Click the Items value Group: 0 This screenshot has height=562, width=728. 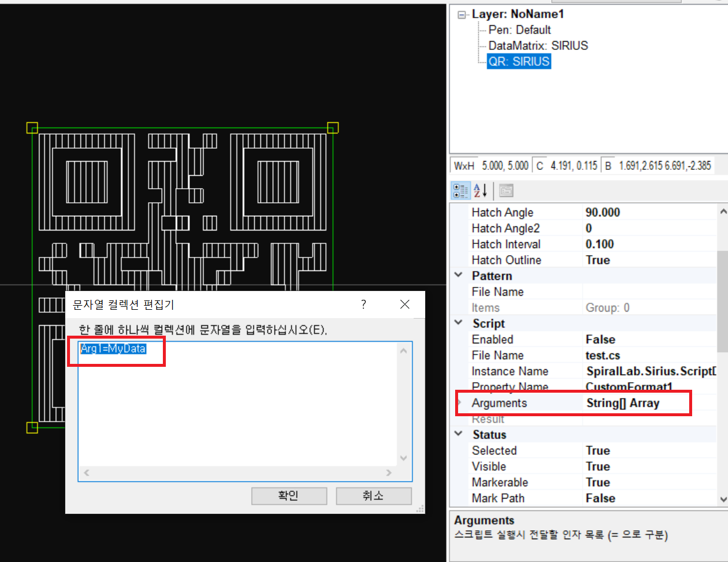click(x=607, y=307)
